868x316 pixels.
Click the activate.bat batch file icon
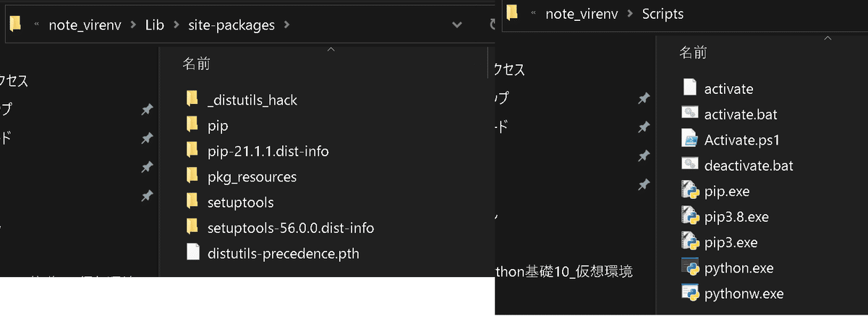689,114
